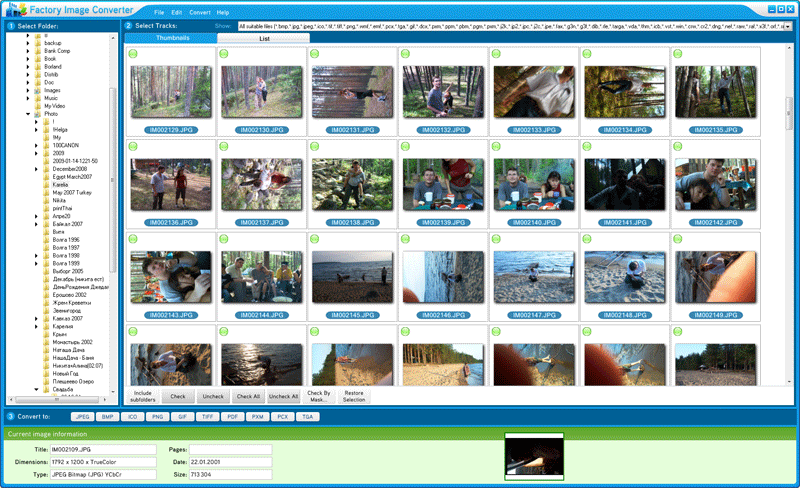Select the 2009-01-14-1221-50 folder
This screenshot has width=800, height=488.
[75, 161]
